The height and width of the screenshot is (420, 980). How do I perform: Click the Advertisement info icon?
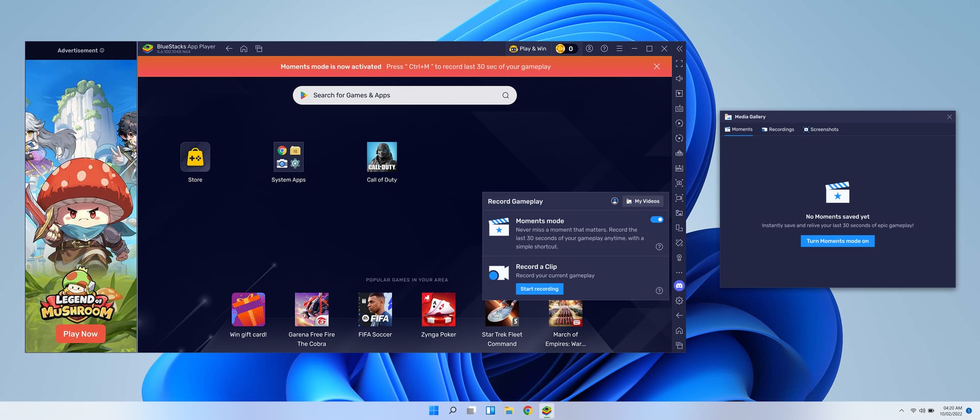(x=102, y=51)
